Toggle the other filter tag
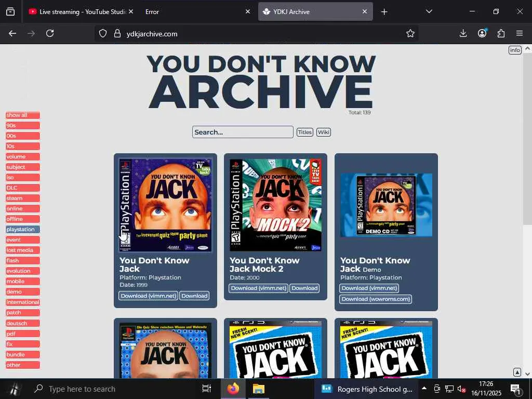Image resolution: width=532 pixels, height=399 pixels. tap(23, 365)
